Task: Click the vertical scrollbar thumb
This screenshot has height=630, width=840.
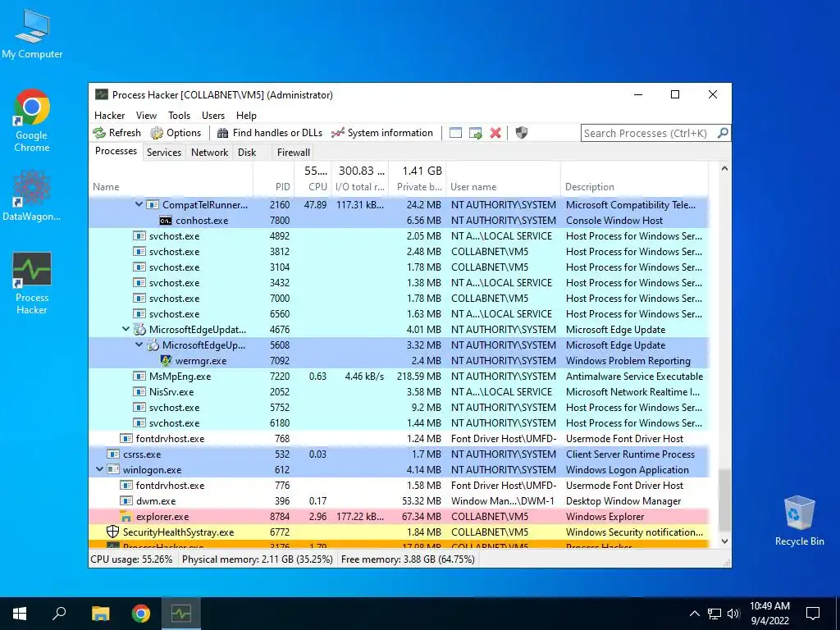Action: click(724, 500)
